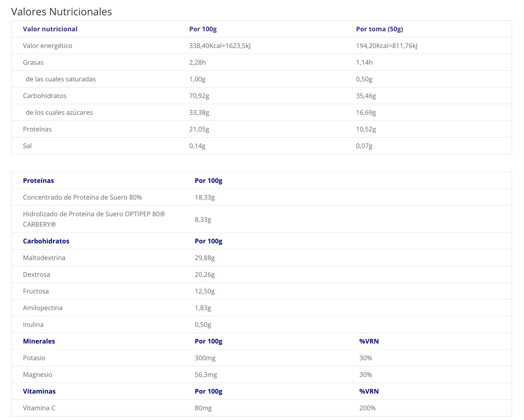Select the Valor nutricional column header
Viewport: 524px width, 420px height.
[50, 29]
